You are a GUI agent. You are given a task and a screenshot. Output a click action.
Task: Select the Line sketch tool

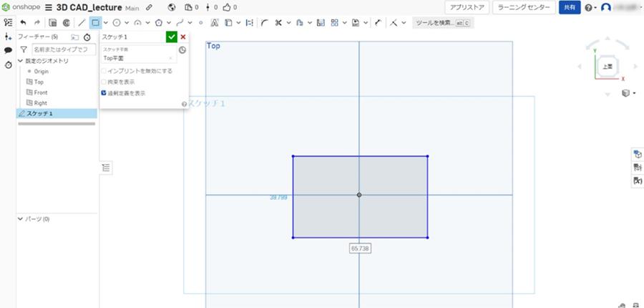[81, 23]
